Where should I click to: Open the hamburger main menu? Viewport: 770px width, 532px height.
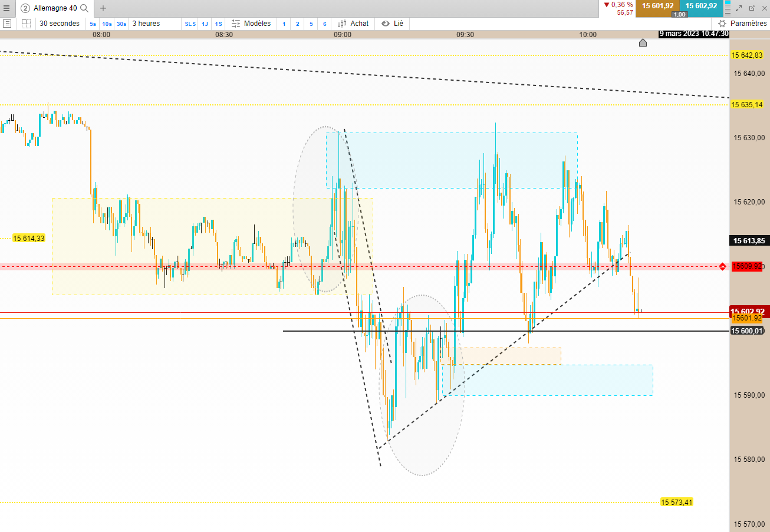pyautogui.click(x=6, y=8)
